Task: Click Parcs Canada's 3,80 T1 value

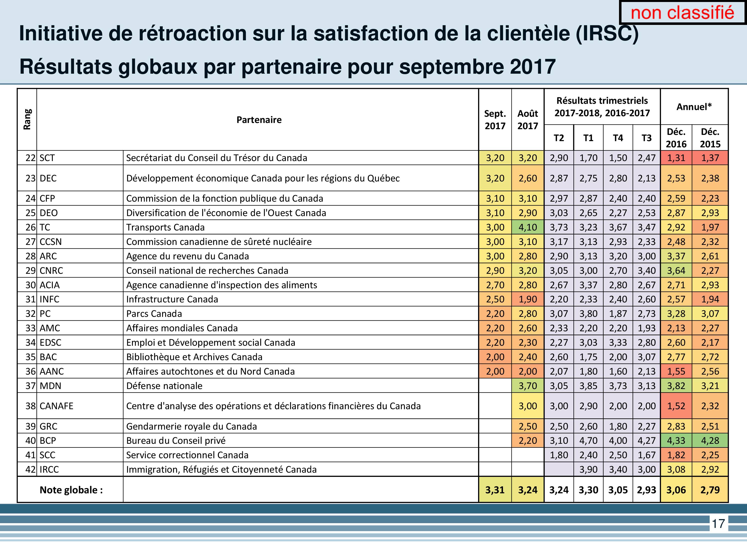Action: [x=588, y=314]
